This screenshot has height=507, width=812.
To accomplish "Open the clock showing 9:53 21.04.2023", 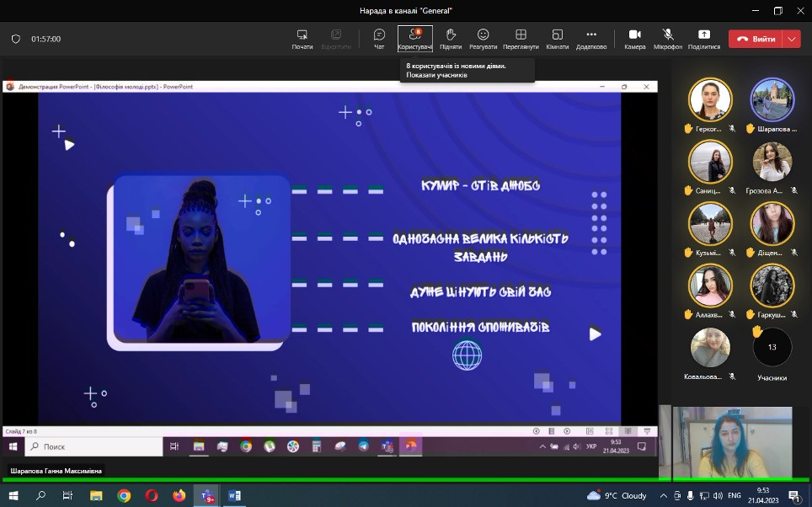I will 763,495.
